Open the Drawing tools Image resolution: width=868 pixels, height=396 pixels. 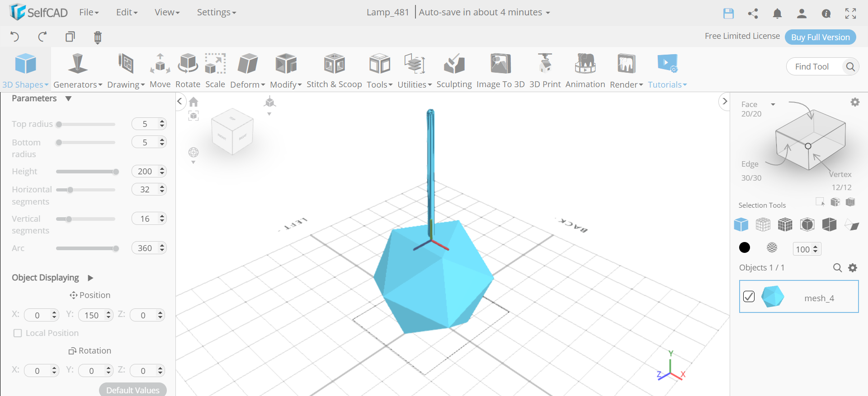point(126,70)
